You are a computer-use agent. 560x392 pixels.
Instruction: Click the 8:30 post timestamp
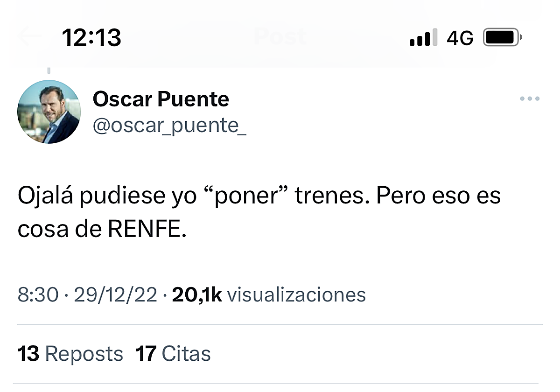click(x=38, y=294)
